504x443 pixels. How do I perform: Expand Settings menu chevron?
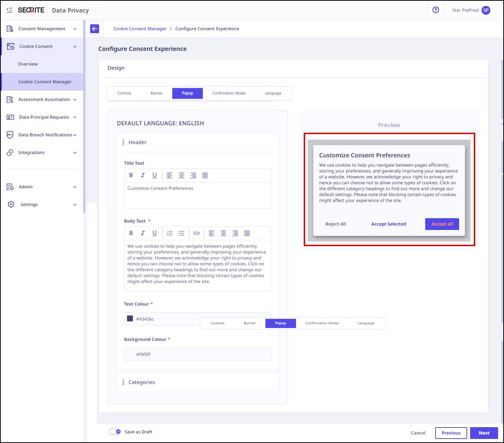pos(75,205)
